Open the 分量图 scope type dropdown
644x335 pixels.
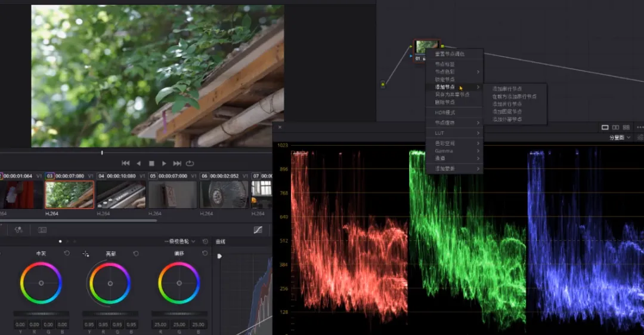point(620,137)
